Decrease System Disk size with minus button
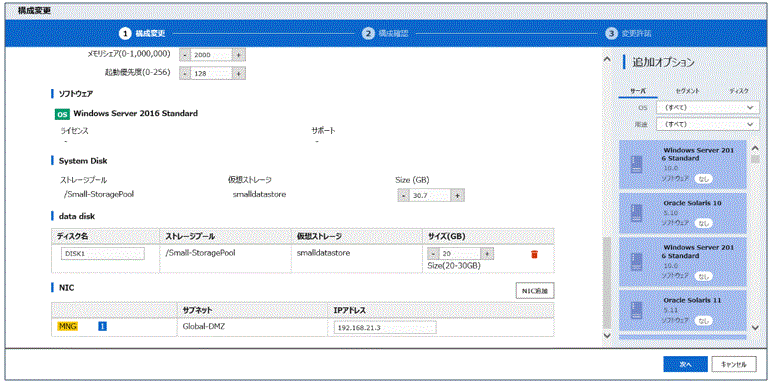Screen dimensions: 773x386 pyautogui.click(x=403, y=196)
